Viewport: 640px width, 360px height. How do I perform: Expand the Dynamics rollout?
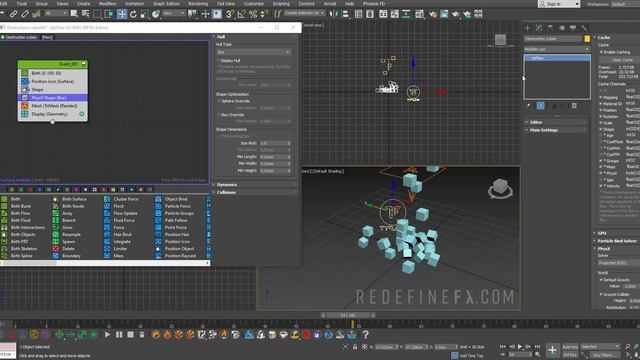255,185
